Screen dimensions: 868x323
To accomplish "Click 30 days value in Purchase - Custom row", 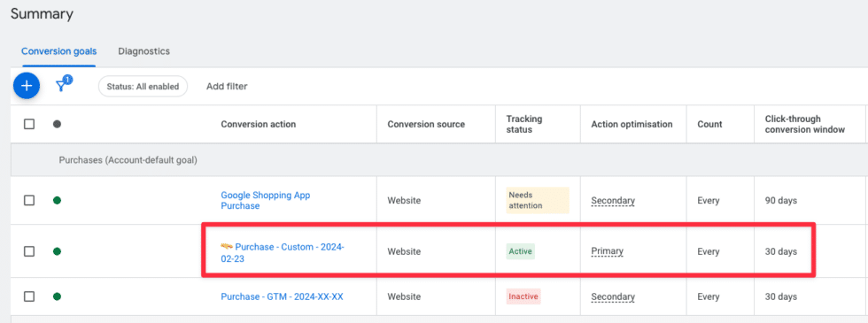I will pos(781,251).
